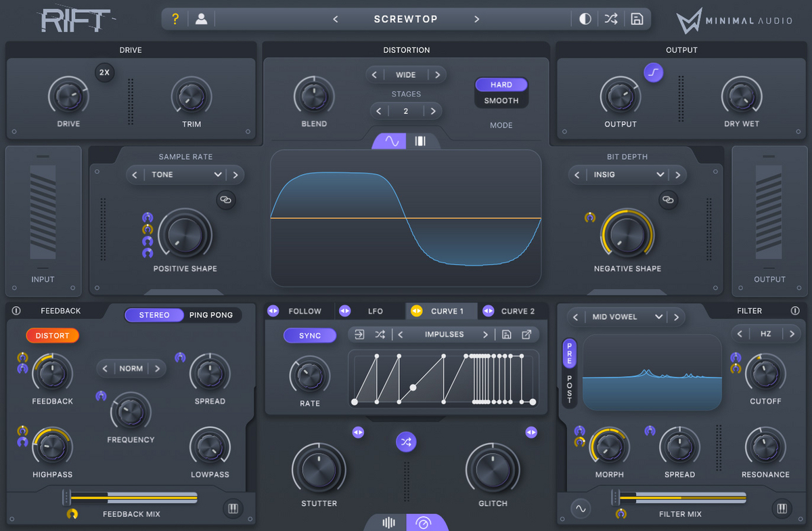The height and width of the screenshot is (531, 812).
Task: Click the Feedback Mix keyboard icon
Action: pos(233,509)
